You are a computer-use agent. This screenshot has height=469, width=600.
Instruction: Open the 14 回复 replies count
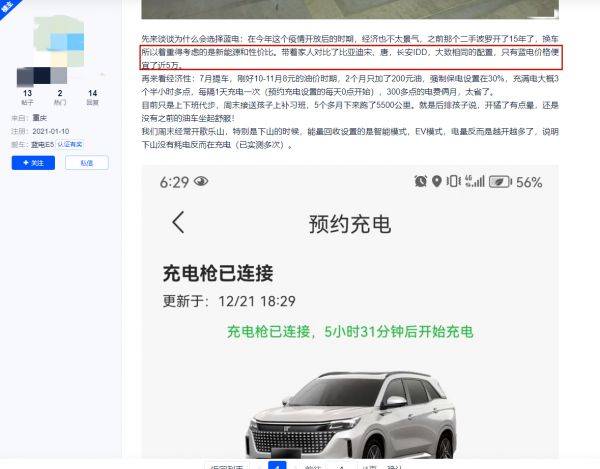coord(92,96)
